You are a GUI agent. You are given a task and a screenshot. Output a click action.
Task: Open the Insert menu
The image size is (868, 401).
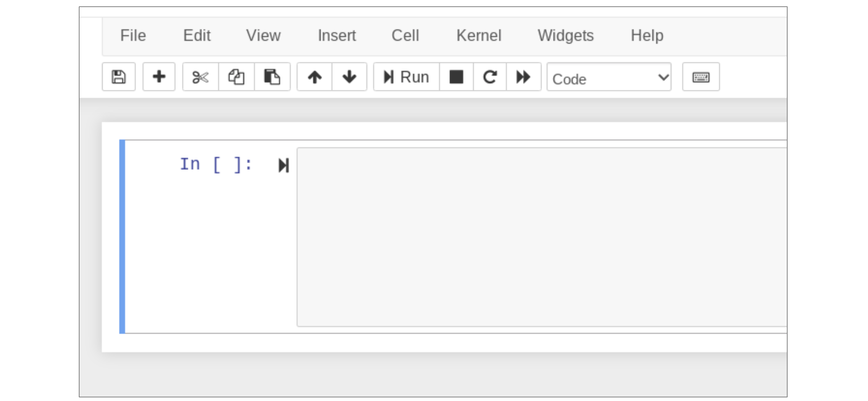click(x=336, y=36)
